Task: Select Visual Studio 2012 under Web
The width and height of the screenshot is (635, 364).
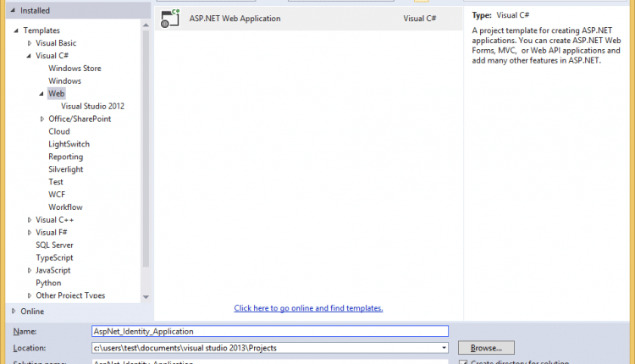Action: coord(93,106)
